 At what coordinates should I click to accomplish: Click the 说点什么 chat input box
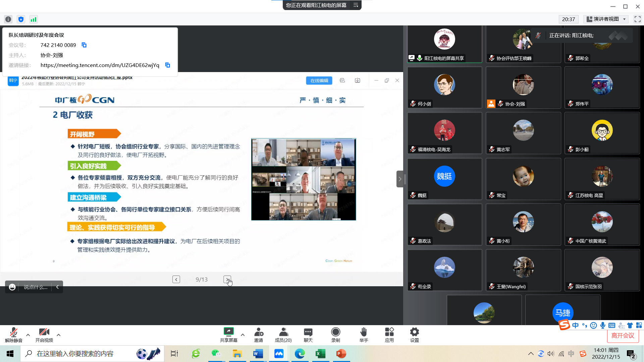tap(35, 287)
